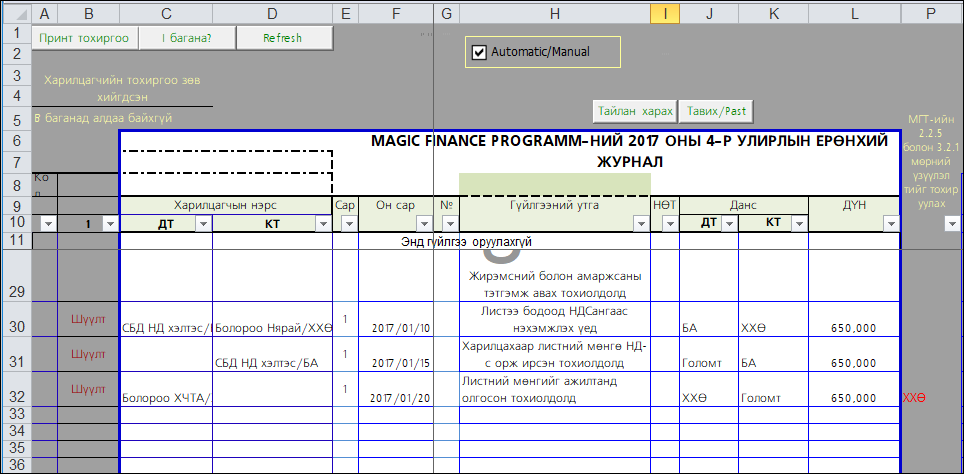Expand the Сар column filter arrow
The image size is (964, 474).
(349, 224)
